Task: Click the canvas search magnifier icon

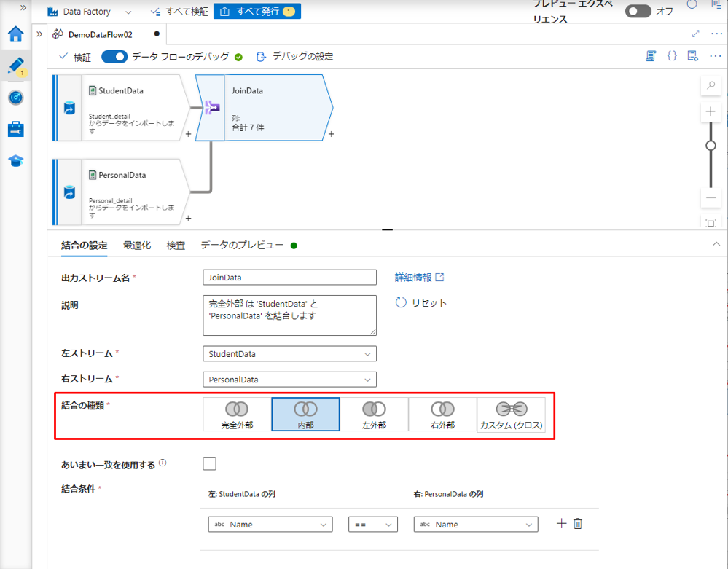Action: click(x=711, y=85)
